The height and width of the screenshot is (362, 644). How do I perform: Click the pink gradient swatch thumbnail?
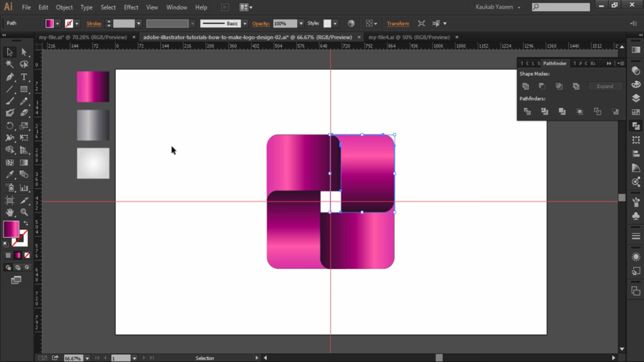tap(93, 86)
